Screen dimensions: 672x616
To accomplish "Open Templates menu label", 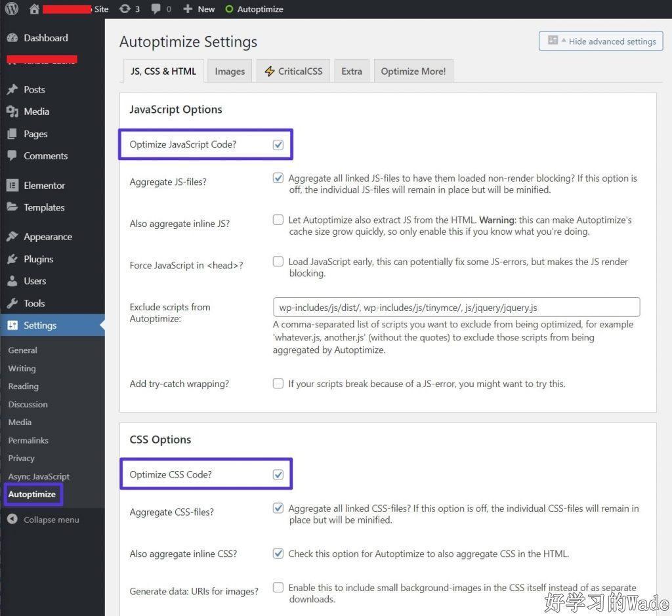I will pos(44,207).
